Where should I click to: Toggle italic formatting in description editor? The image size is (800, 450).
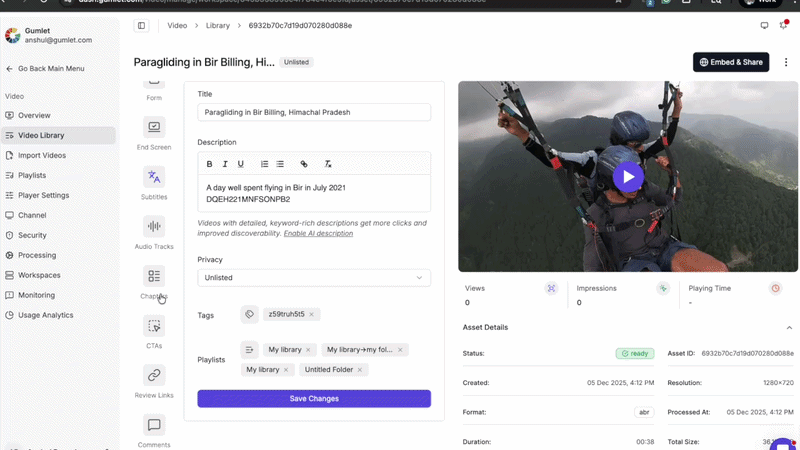coord(225,164)
